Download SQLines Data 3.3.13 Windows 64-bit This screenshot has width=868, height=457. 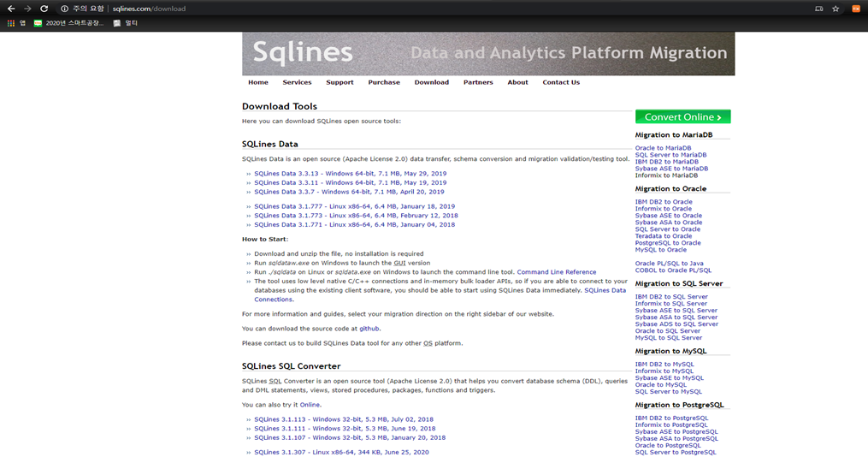click(x=350, y=174)
